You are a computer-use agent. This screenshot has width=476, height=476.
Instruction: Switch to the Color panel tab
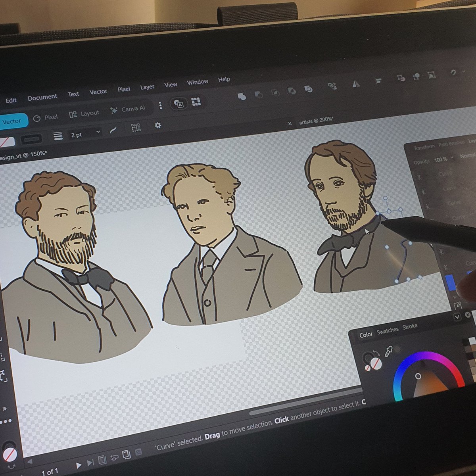(366, 335)
